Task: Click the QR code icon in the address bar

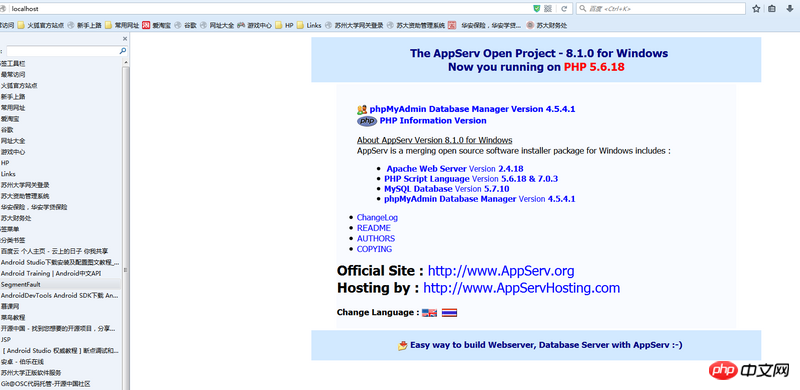Action: coord(548,9)
